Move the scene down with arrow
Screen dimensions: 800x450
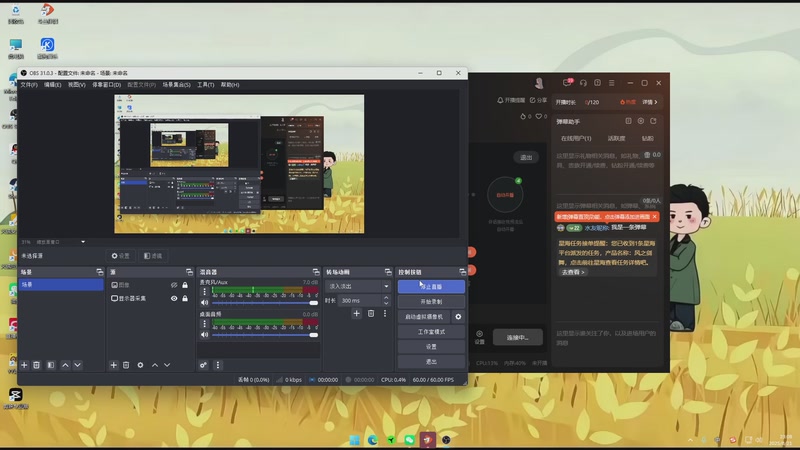click(78, 365)
